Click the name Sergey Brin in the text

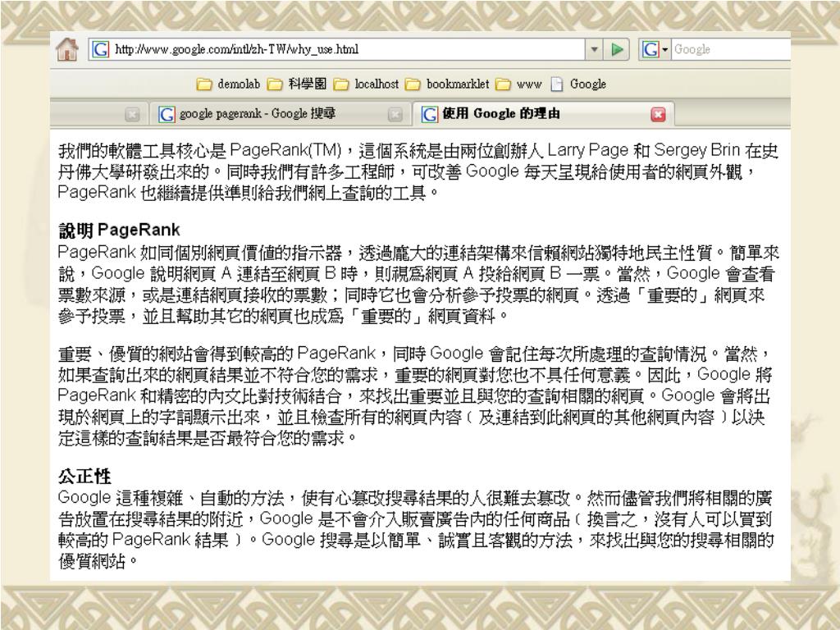696,151
